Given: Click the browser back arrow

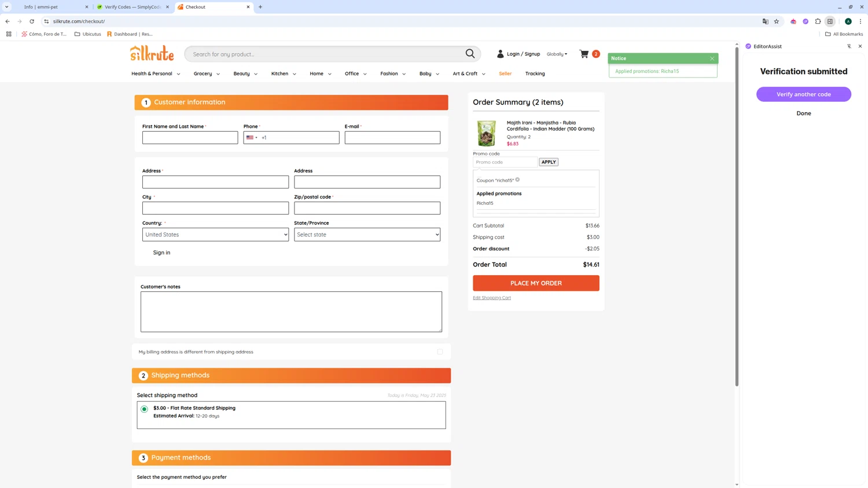Looking at the screenshot, I should point(8,21).
